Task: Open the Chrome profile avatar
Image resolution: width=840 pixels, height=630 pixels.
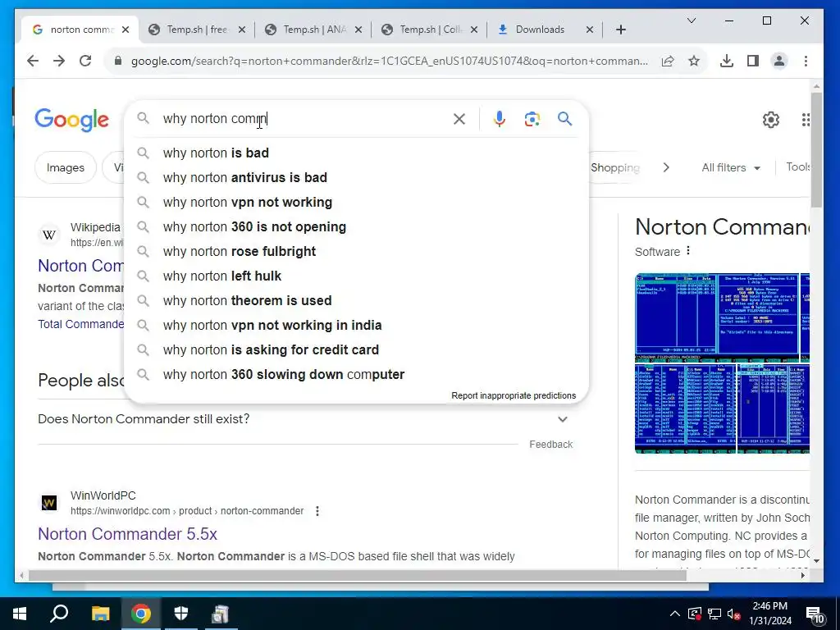Action: tap(779, 61)
